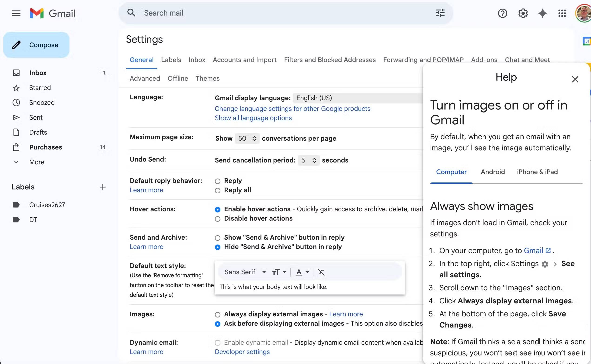Click the hamburger menu icon next to Gmail logo
591x364 pixels.
pyautogui.click(x=16, y=13)
